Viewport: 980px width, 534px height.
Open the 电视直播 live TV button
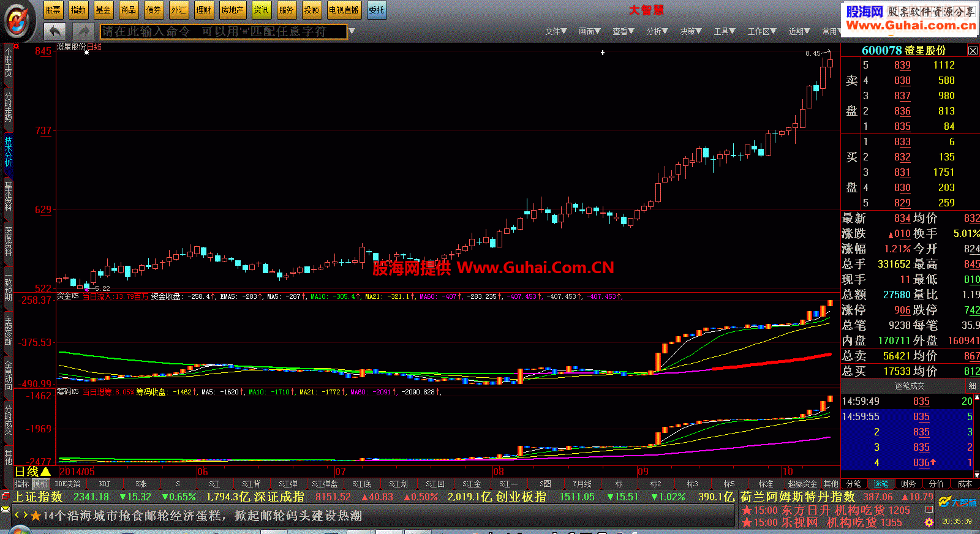coord(344,10)
